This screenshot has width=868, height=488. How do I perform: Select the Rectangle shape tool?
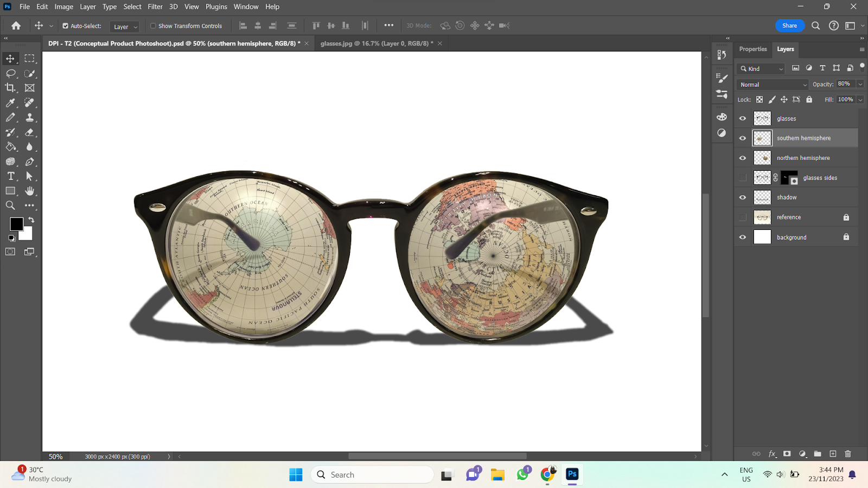click(x=10, y=191)
